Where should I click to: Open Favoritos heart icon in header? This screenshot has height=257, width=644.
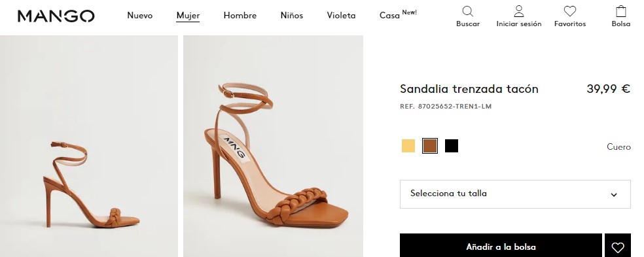(569, 11)
